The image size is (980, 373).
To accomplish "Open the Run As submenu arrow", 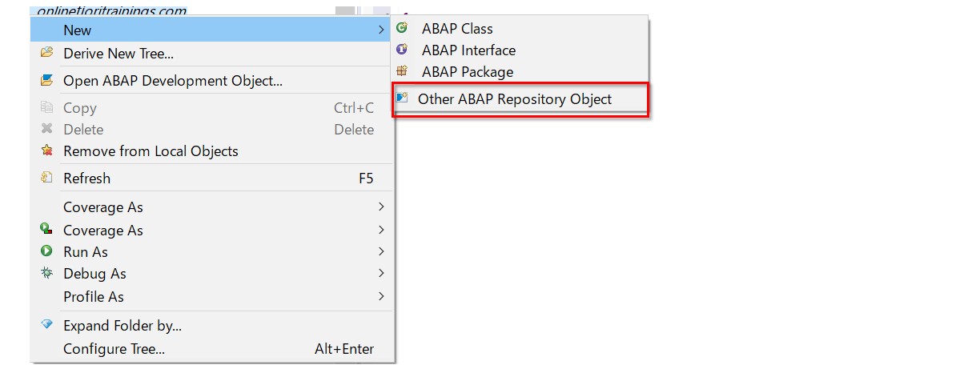I will coord(381,251).
